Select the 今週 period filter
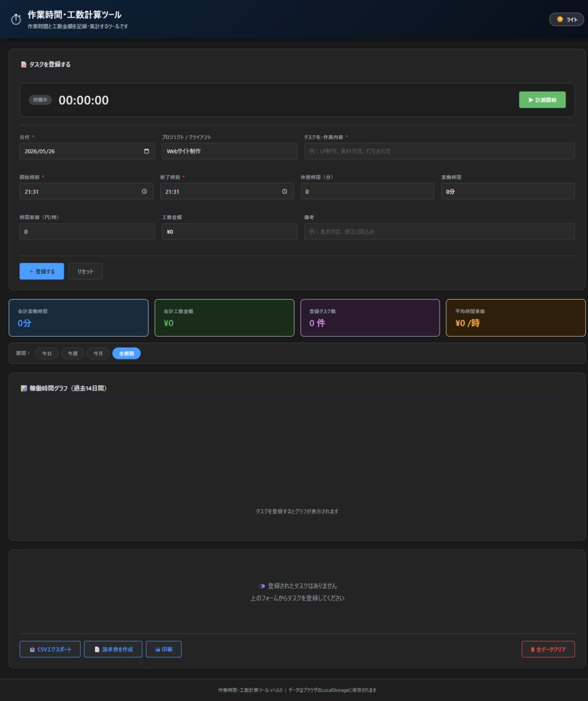Image resolution: width=588 pixels, height=701 pixels. (73, 354)
